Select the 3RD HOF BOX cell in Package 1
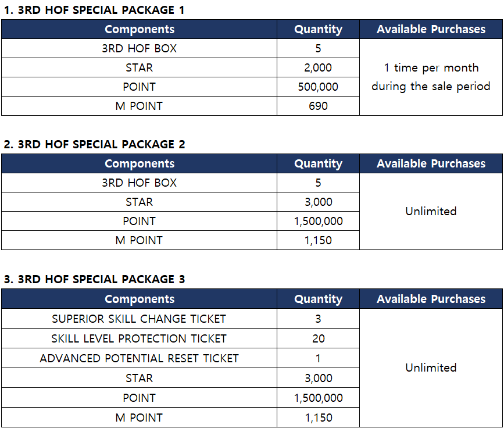Viewport: 504px width, 428px height. [139, 48]
